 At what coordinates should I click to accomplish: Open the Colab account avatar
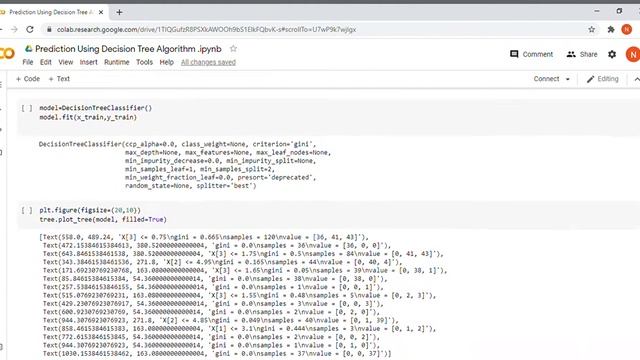click(633, 54)
